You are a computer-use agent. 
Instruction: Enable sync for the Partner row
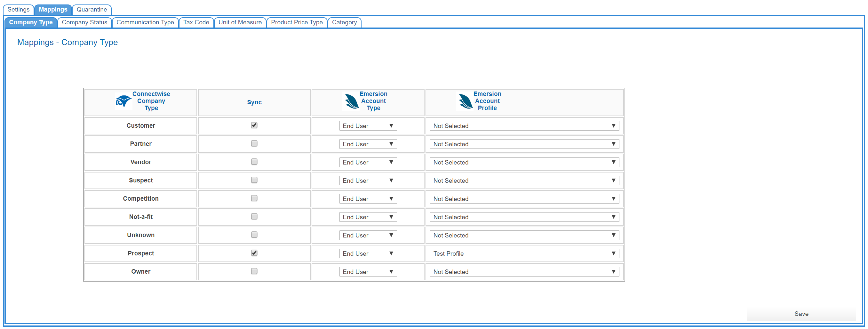pyautogui.click(x=254, y=144)
